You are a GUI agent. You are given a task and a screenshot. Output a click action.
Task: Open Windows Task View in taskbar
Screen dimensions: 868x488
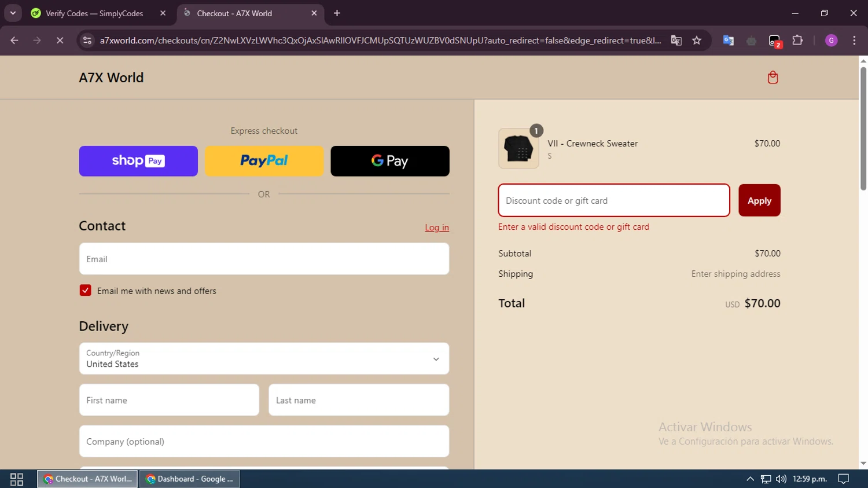(17, 479)
